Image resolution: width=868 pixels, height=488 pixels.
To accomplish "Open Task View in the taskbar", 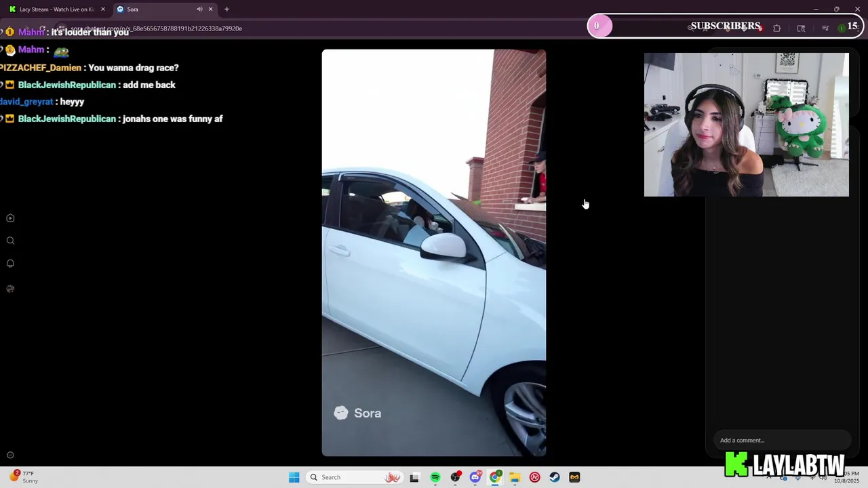I will [x=414, y=477].
